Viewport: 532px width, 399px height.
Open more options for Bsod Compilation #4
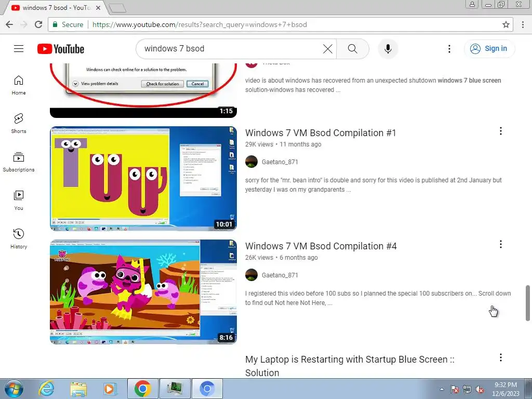[x=500, y=244]
